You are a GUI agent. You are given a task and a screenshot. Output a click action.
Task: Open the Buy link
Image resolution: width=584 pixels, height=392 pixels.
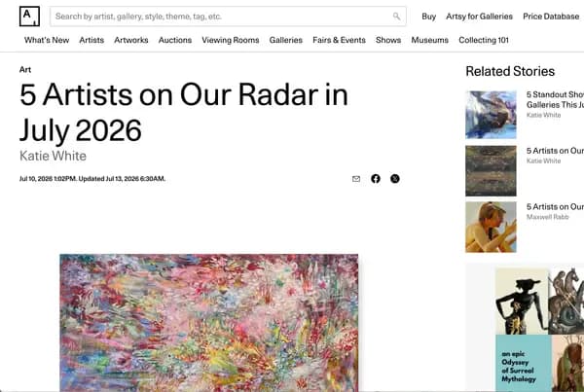pyautogui.click(x=428, y=17)
